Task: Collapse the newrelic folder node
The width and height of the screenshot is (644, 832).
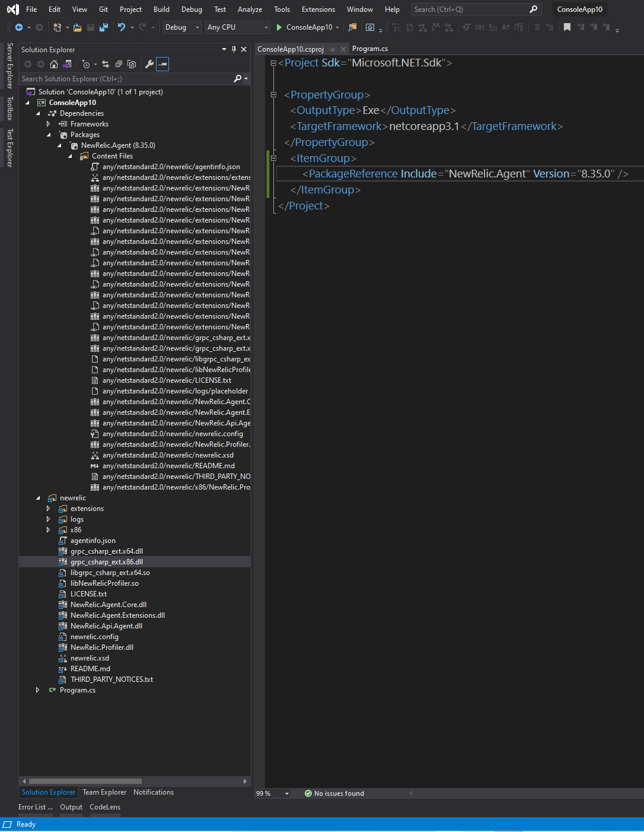Action: (x=38, y=498)
